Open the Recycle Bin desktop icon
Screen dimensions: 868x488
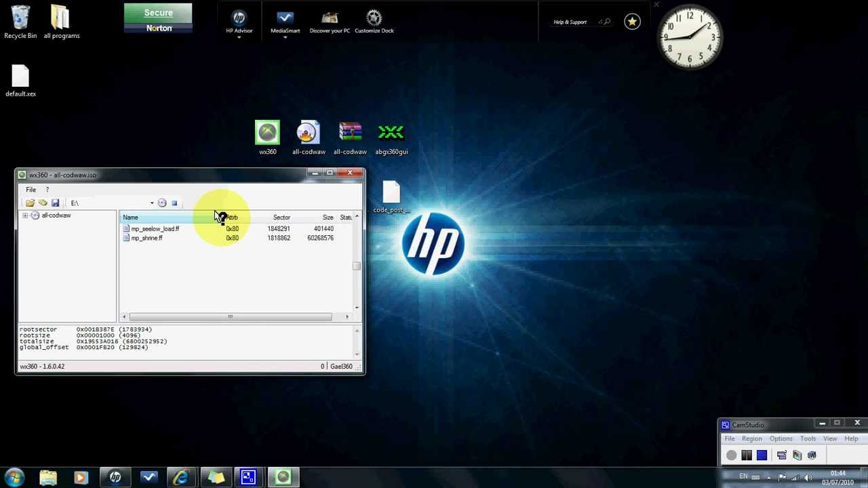coord(20,22)
